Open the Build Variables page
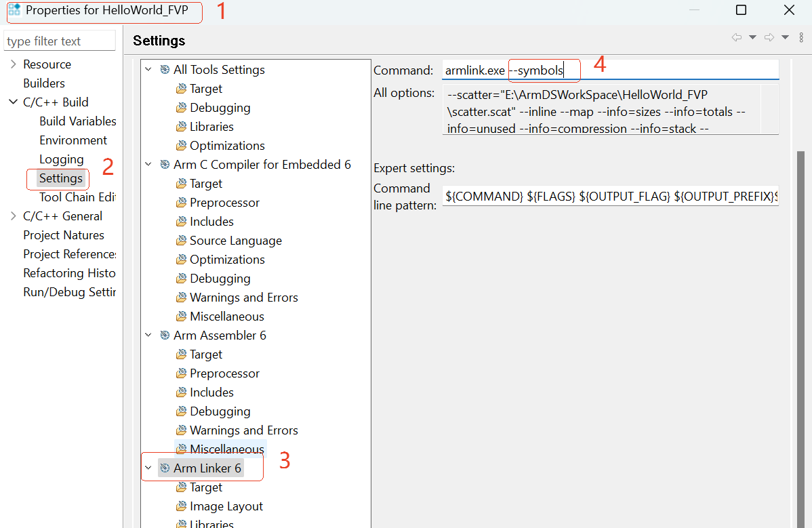The height and width of the screenshot is (528, 812). 77,121
